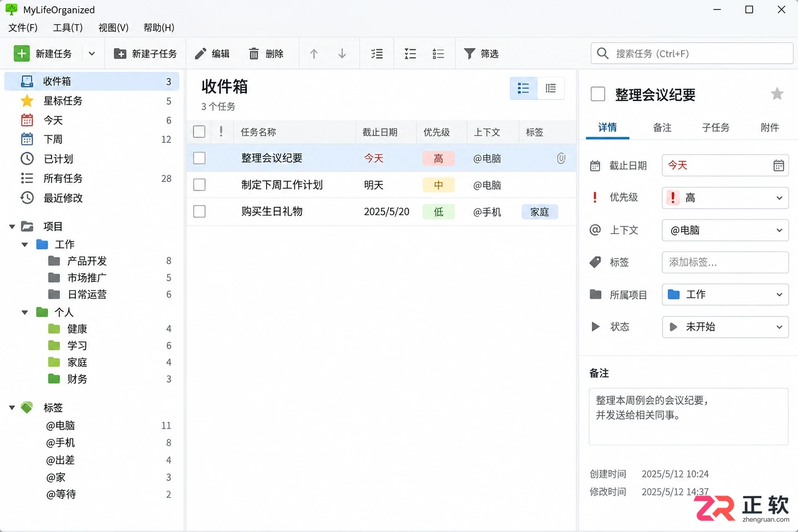Switch to the compact outline view icon

click(551, 88)
